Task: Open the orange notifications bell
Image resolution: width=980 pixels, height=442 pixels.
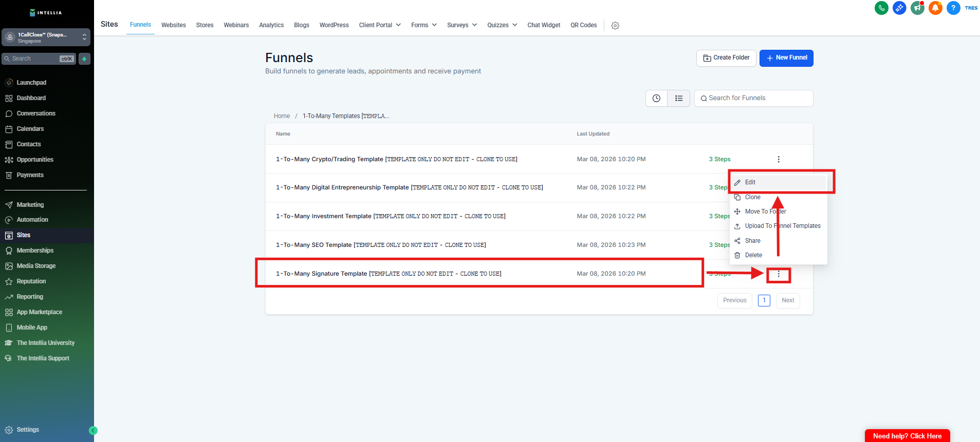Action: pos(935,8)
